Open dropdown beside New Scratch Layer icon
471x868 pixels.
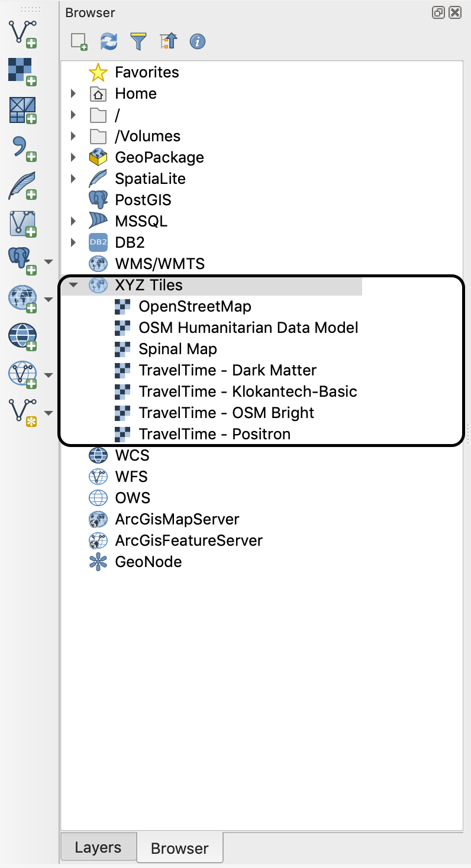[x=49, y=413]
